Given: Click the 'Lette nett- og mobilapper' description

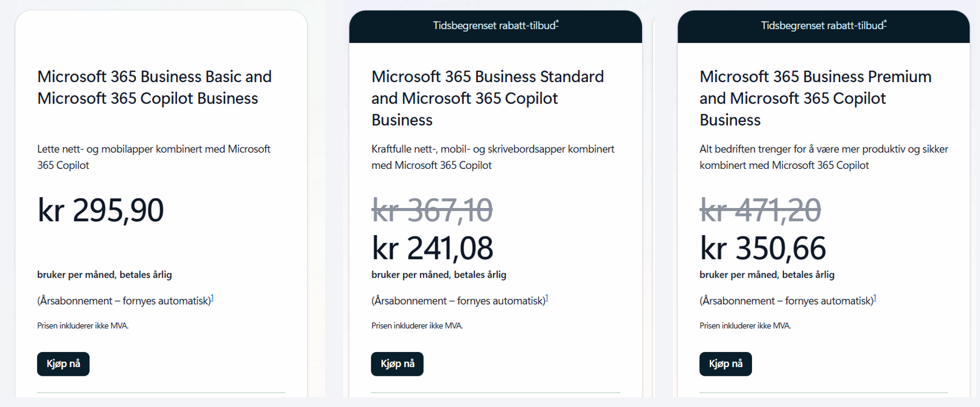Looking at the screenshot, I should (154, 157).
